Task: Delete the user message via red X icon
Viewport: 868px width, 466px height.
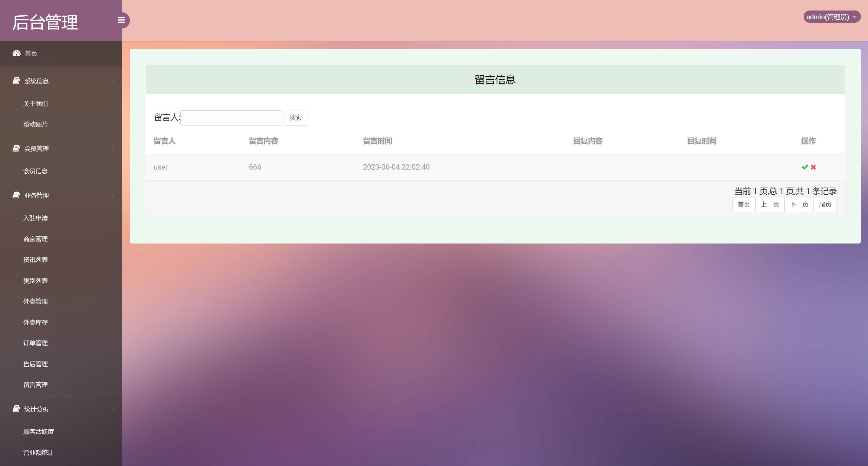Action: pos(813,167)
